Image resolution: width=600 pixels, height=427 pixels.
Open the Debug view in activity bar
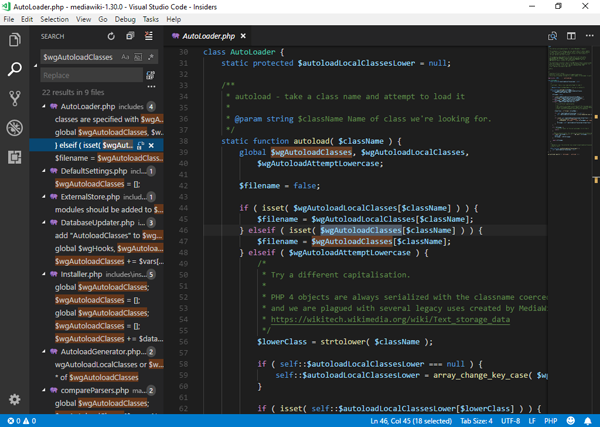tap(15, 128)
